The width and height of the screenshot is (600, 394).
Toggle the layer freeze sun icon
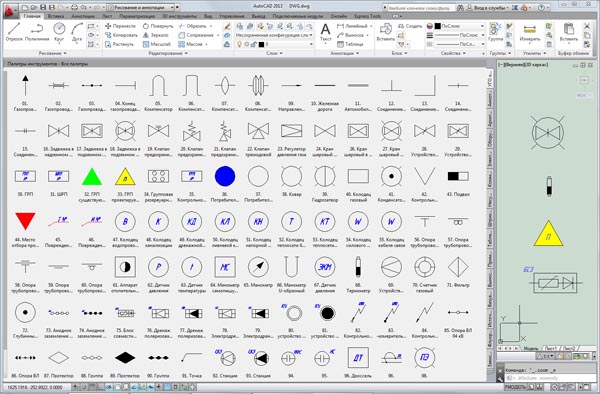(x=247, y=44)
